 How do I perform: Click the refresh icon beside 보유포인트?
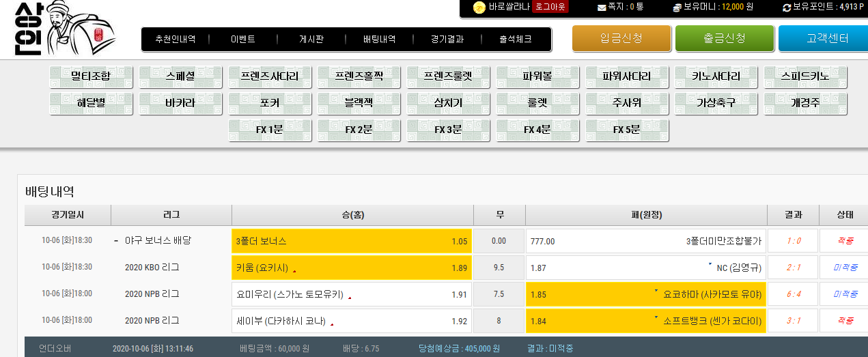pyautogui.click(x=787, y=8)
